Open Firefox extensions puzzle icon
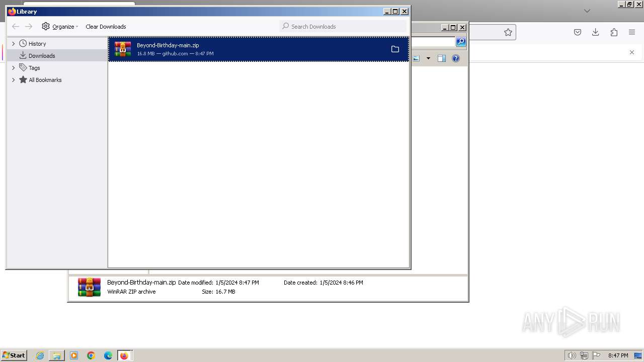This screenshot has width=644, height=362. click(614, 32)
